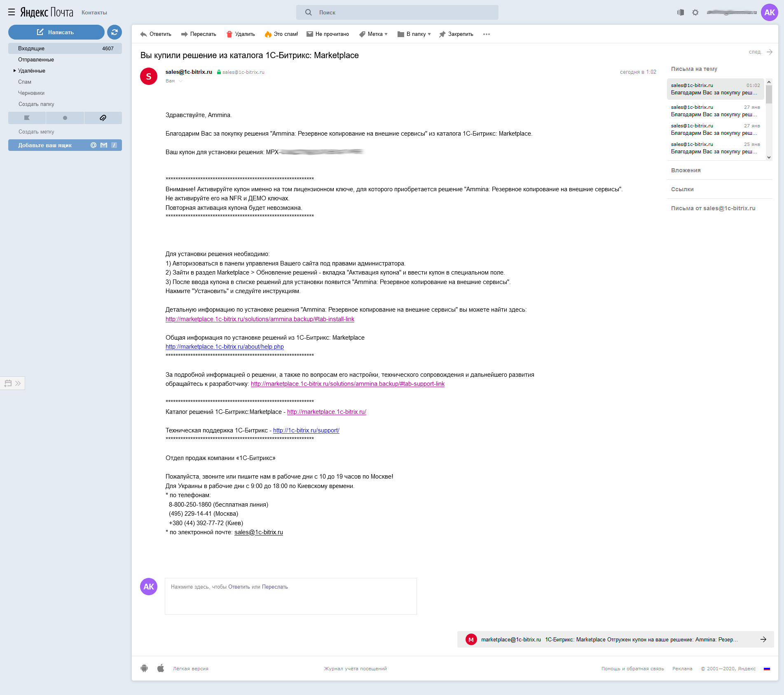Click the refresh mail round button
This screenshot has height=695, width=784.
115,32
